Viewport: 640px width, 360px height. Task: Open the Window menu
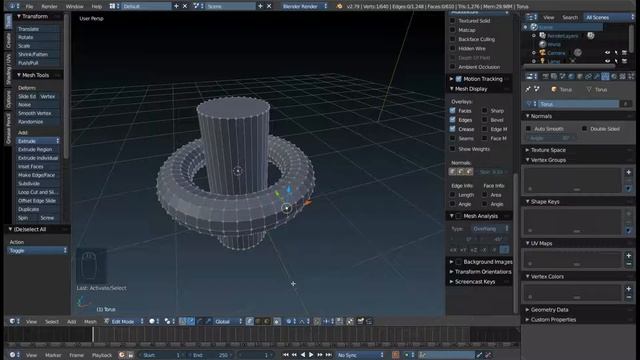(x=74, y=7)
